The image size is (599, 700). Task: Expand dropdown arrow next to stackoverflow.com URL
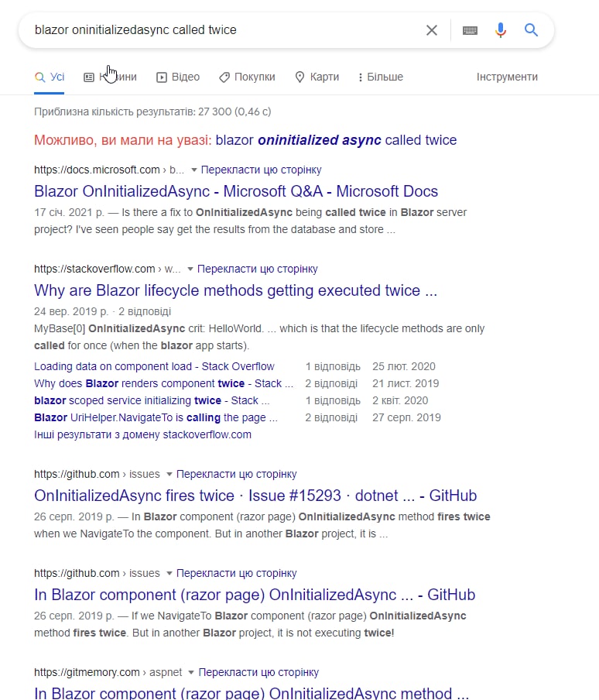(190, 269)
